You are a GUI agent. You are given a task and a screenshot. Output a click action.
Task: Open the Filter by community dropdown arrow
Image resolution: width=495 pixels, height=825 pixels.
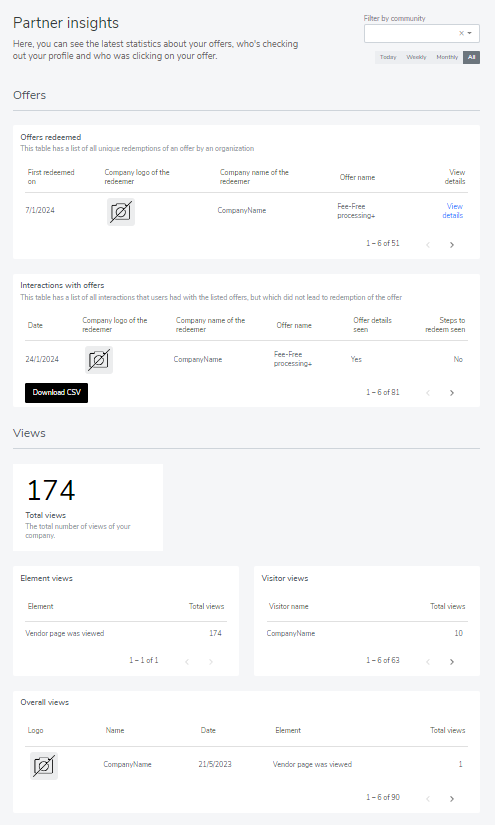point(470,33)
